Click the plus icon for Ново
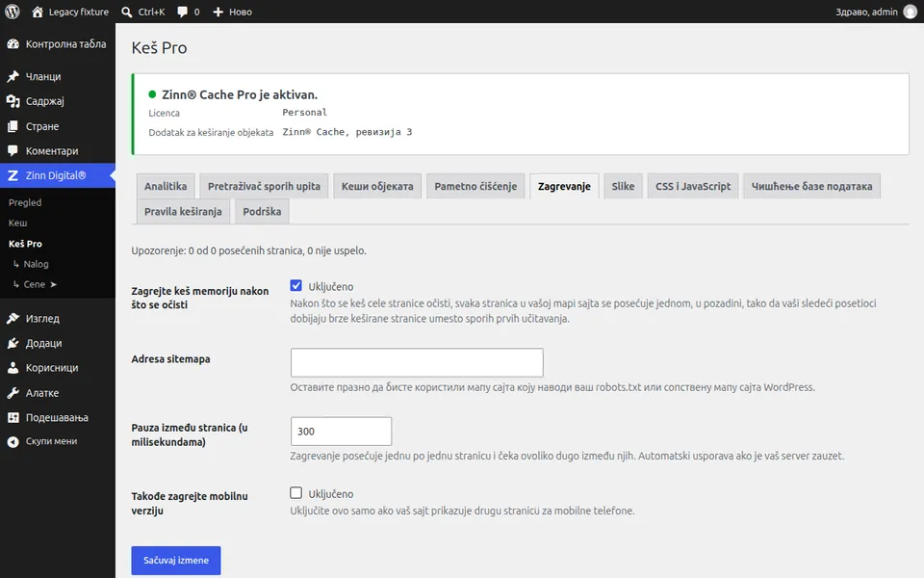The image size is (924, 578). 218,12
